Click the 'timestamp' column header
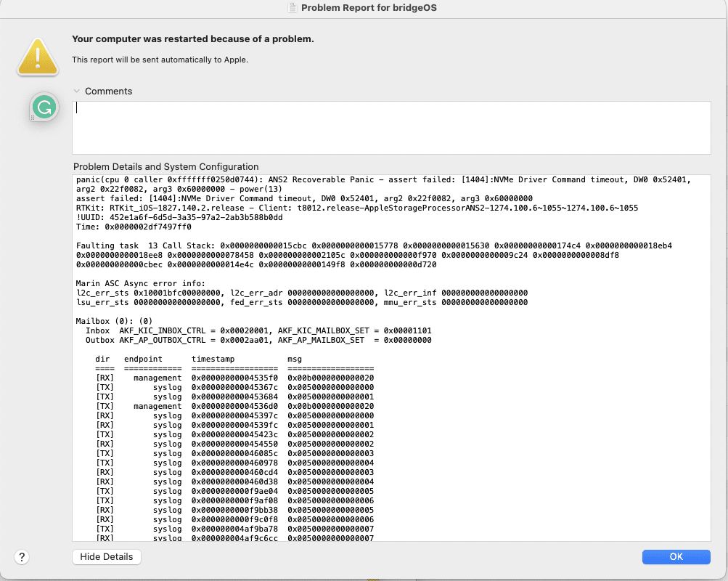 click(213, 359)
